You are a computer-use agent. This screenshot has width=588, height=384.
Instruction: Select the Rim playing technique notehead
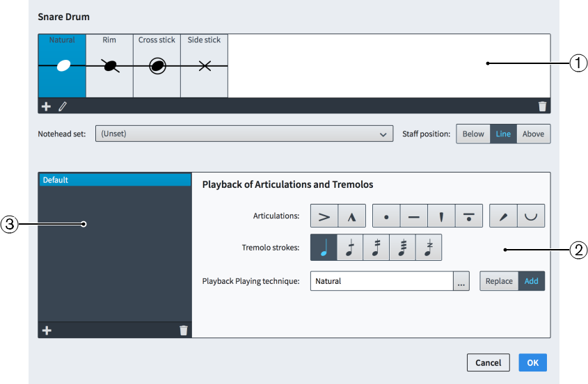pyautogui.click(x=109, y=66)
